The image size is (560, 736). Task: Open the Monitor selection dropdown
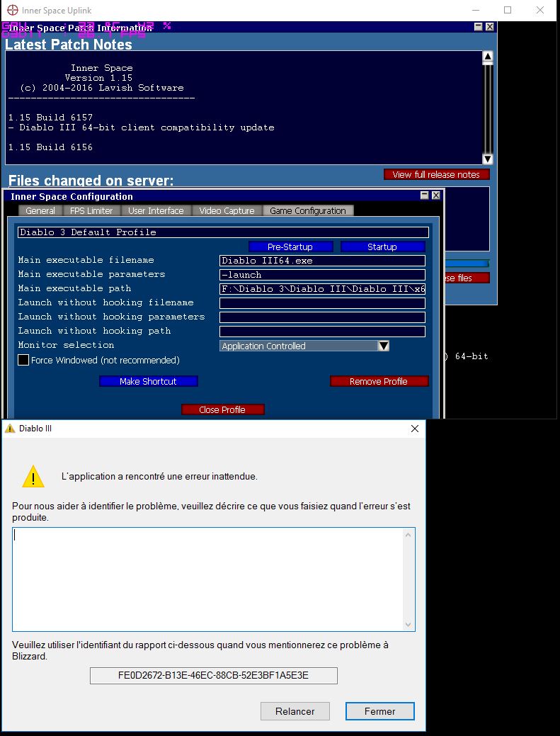(x=304, y=346)
